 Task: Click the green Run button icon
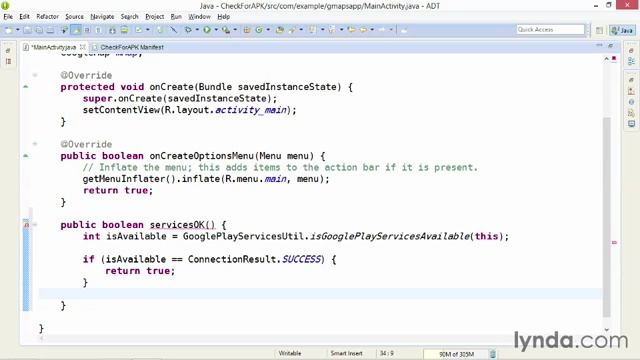(207, 30)
